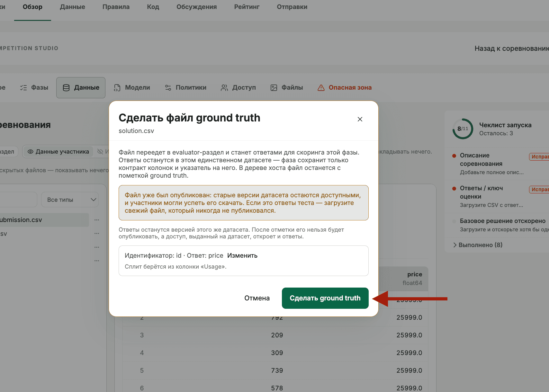Click the Модели file-code icon
The image size is (549, 392).
click(x=117, y=88)
